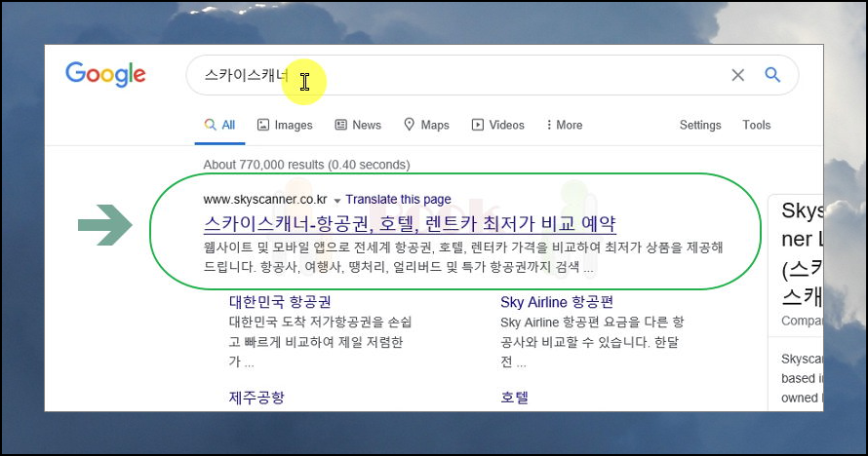
Task: Open the 대한민국 항공권 sitelink
Action: click(280, 302)
